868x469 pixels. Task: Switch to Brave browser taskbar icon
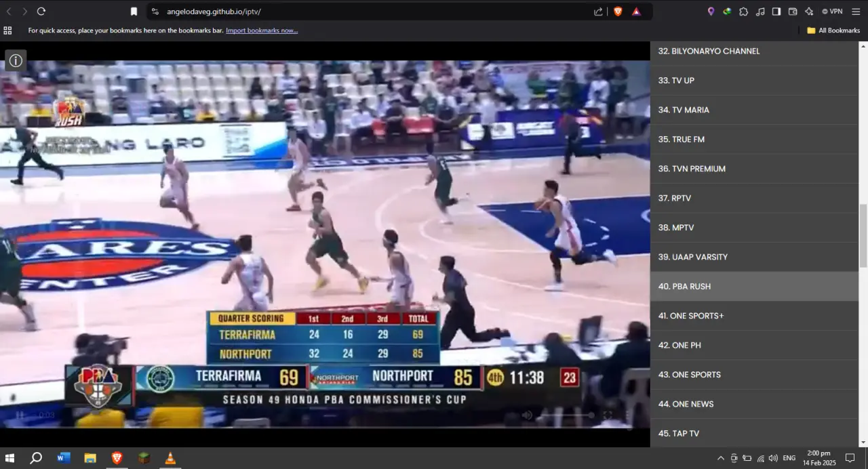tap(117, 458)
